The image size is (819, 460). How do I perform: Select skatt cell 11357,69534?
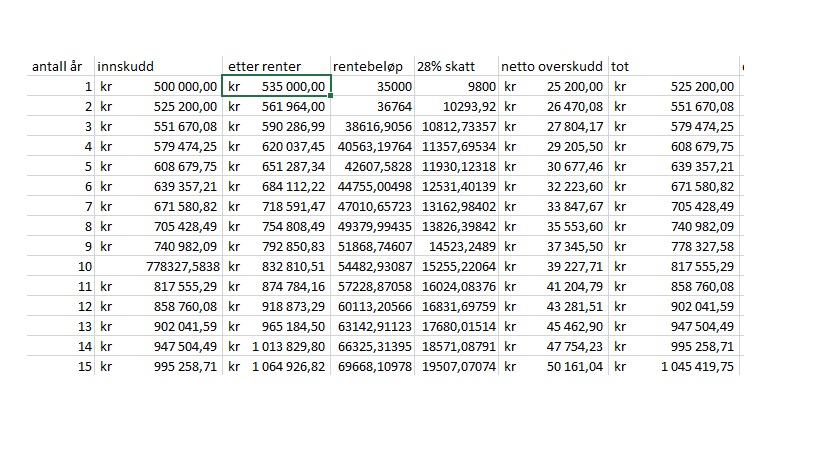coord(457,146)
